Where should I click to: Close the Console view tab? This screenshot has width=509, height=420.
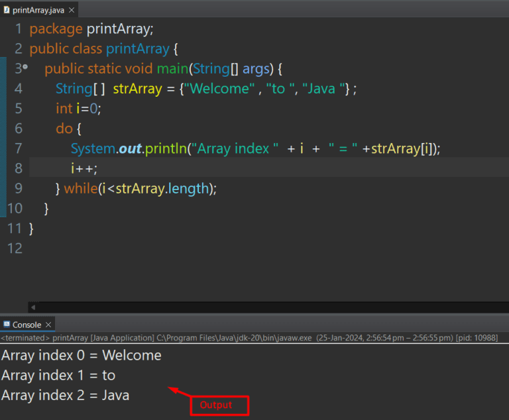tap(48, 325)
